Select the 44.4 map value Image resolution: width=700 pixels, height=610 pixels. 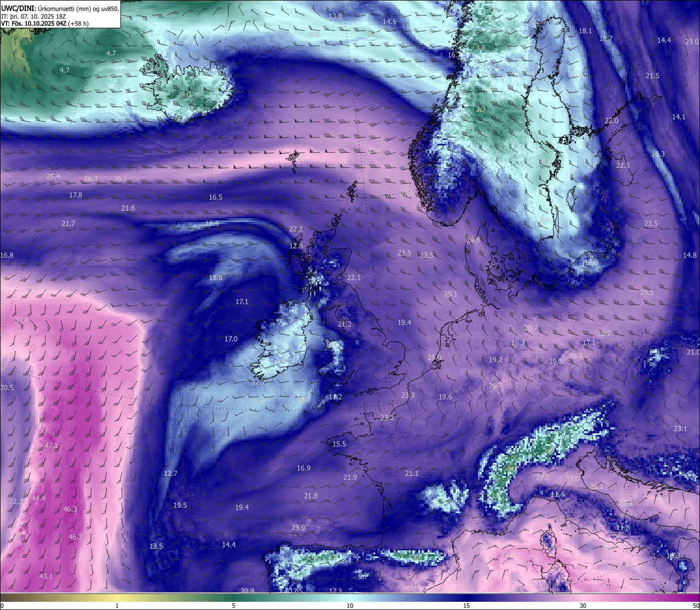[38, 498]
